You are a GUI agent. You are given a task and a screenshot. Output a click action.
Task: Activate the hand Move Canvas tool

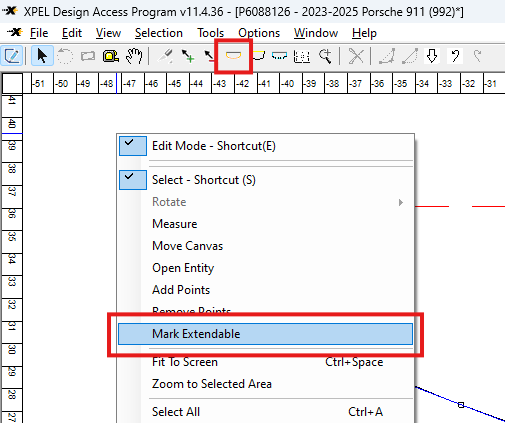coord(134,56)
